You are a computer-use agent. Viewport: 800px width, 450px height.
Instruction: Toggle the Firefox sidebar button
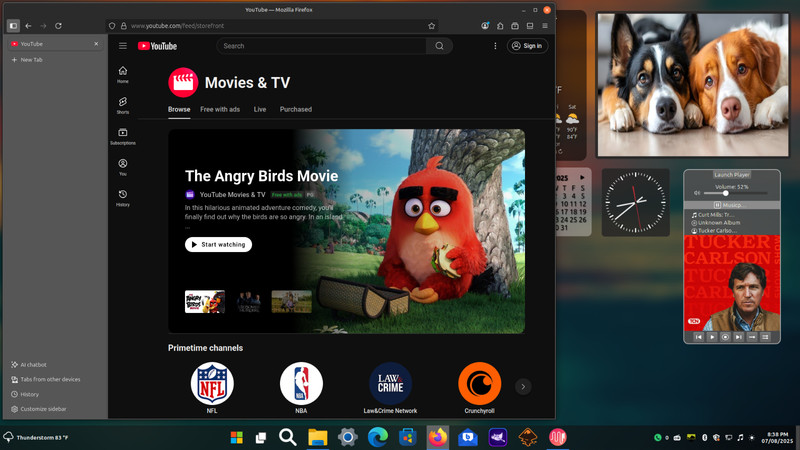[13, 26]
